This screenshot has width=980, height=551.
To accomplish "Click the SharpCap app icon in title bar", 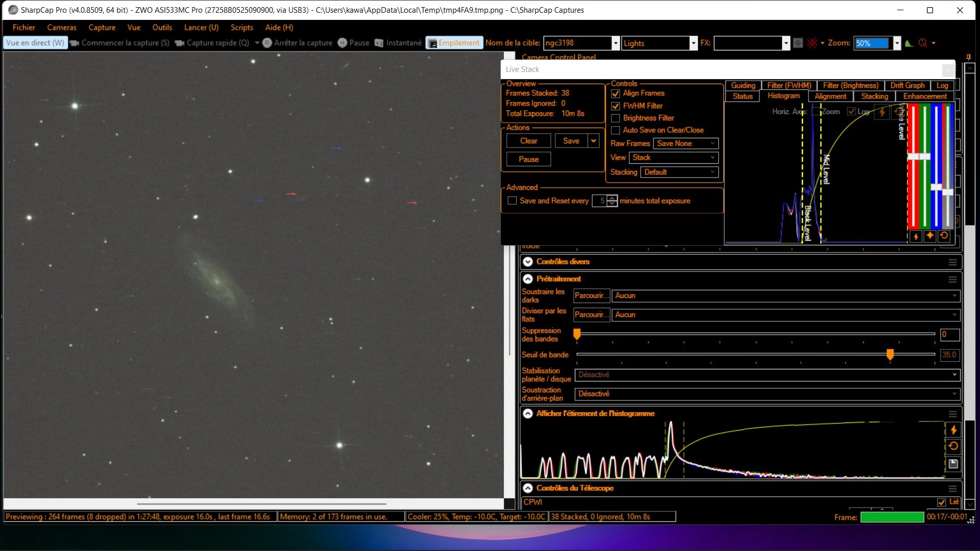I will [13, 10].
